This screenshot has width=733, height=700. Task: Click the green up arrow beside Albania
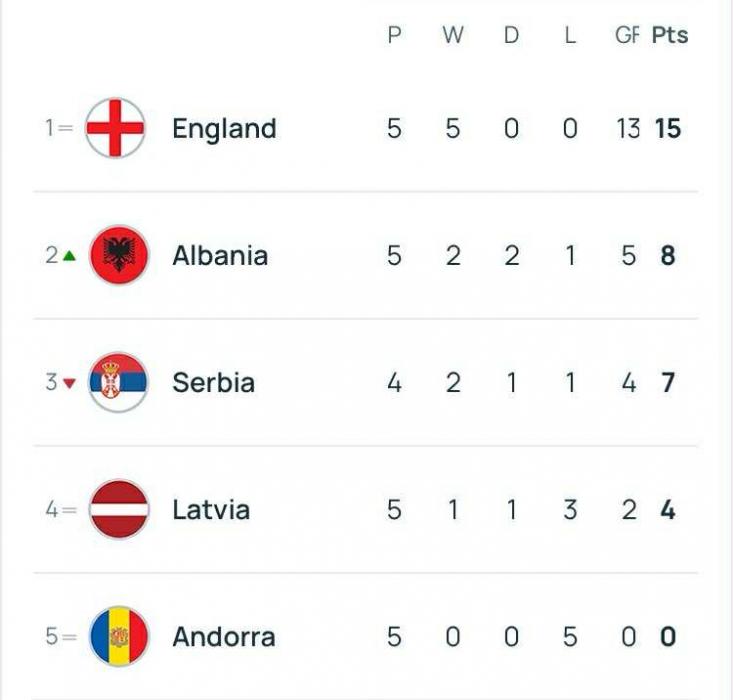(x=69, y=256)
